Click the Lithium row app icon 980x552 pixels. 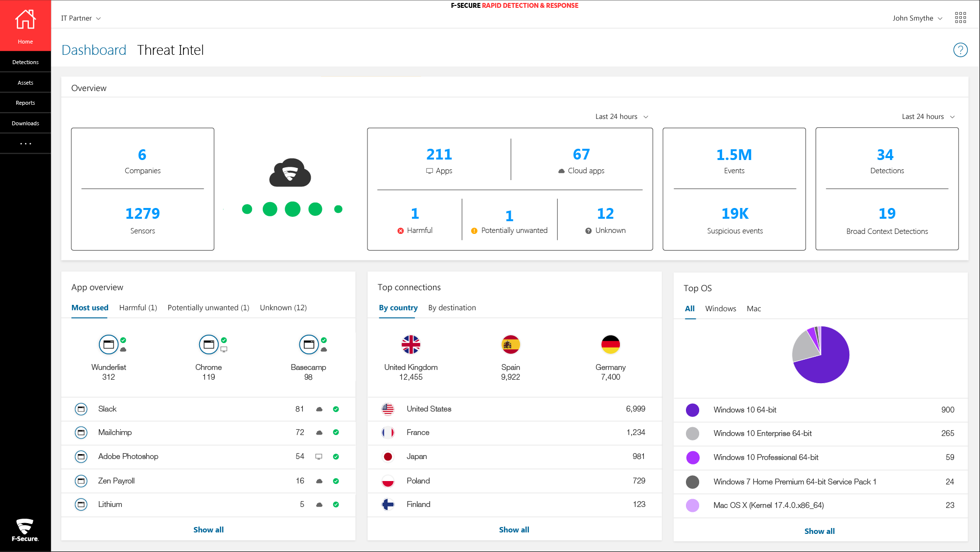click(x=81, y=505)
